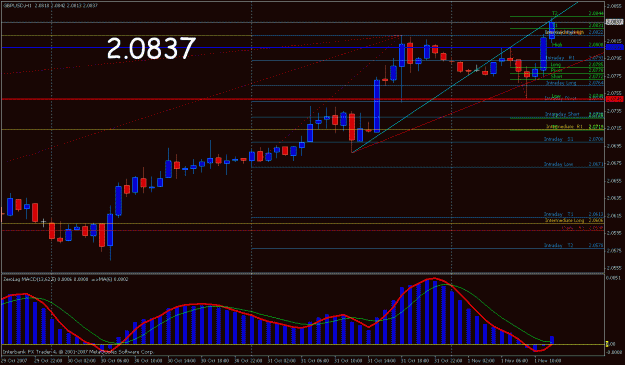Click the 29 Oct 2007 time axis label
Screen dimensions: 625x365
(x=14, y=361)
